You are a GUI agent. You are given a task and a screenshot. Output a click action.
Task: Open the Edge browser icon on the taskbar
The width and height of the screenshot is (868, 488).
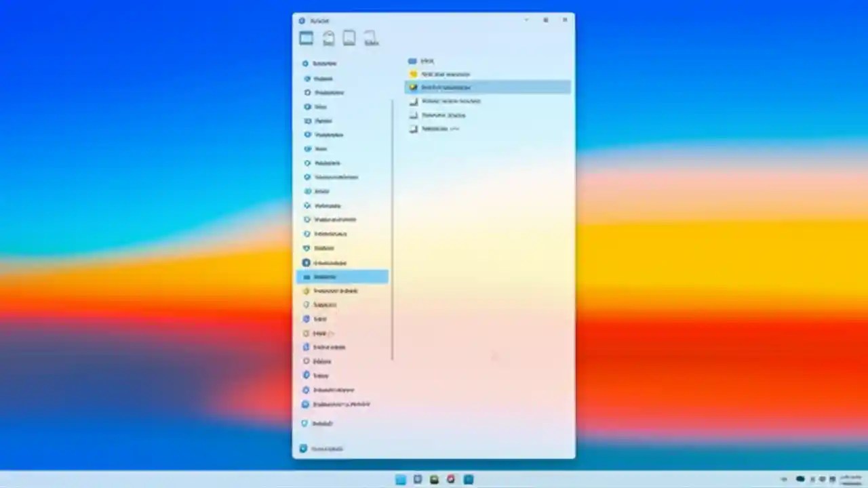pyautogui.click(x=450, y=479)
